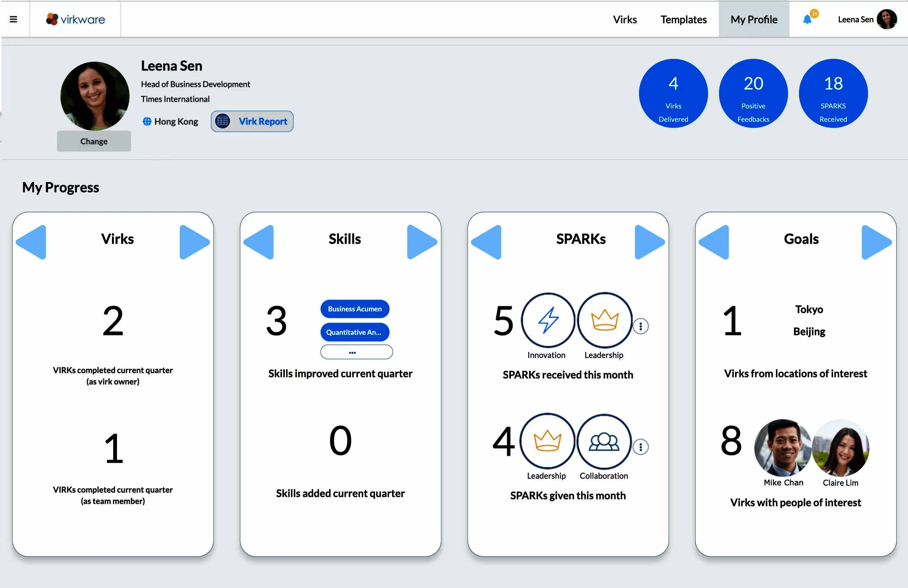Click the globe icon beside Hong Kong
The width and height of the screenshot is (908, 588).
tap(147, 121)
